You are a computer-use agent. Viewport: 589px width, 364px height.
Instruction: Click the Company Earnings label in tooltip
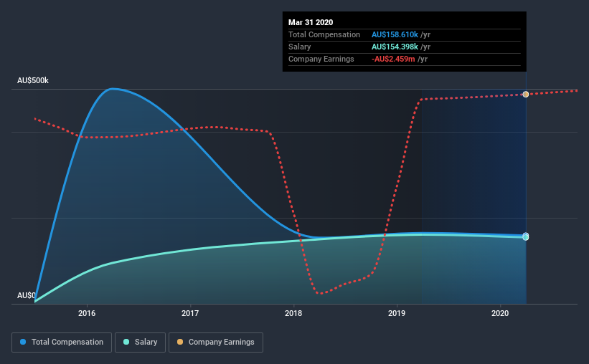pyautogui.click(x=321, y=59)
